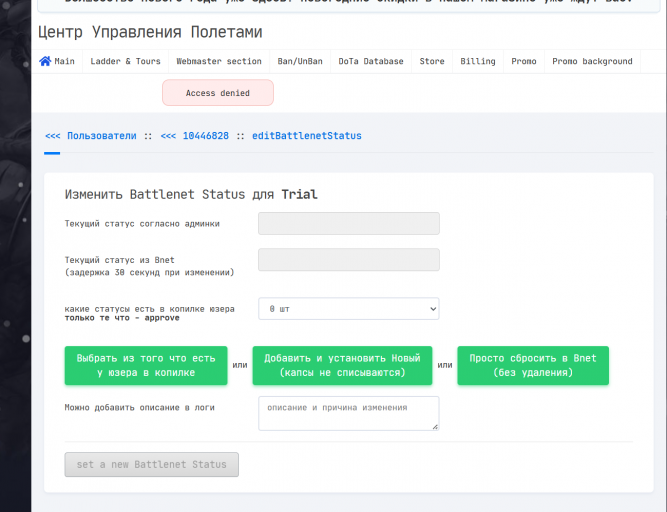Open the Promo menu item
Screen dimensions: 667x512
pos(524,61)
